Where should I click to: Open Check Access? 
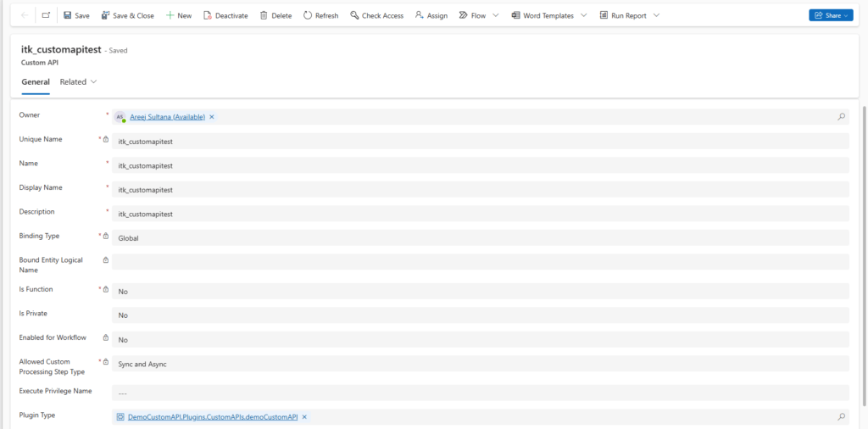point(376,15)
